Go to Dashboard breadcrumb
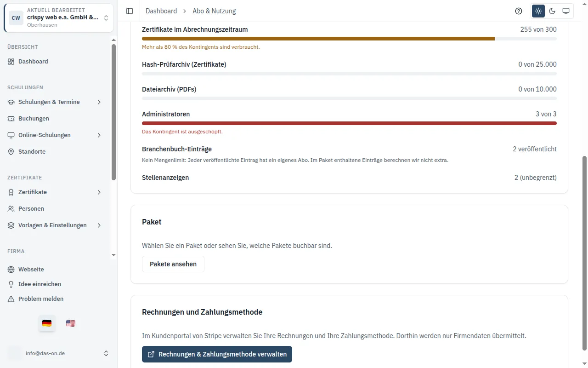 pos(161,11)
